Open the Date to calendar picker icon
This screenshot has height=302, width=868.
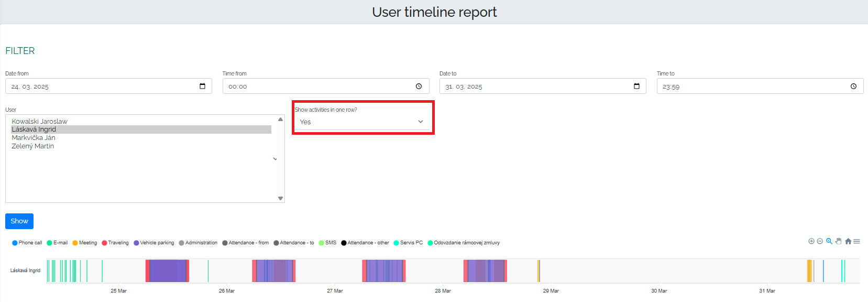click(x=637, y=86)
